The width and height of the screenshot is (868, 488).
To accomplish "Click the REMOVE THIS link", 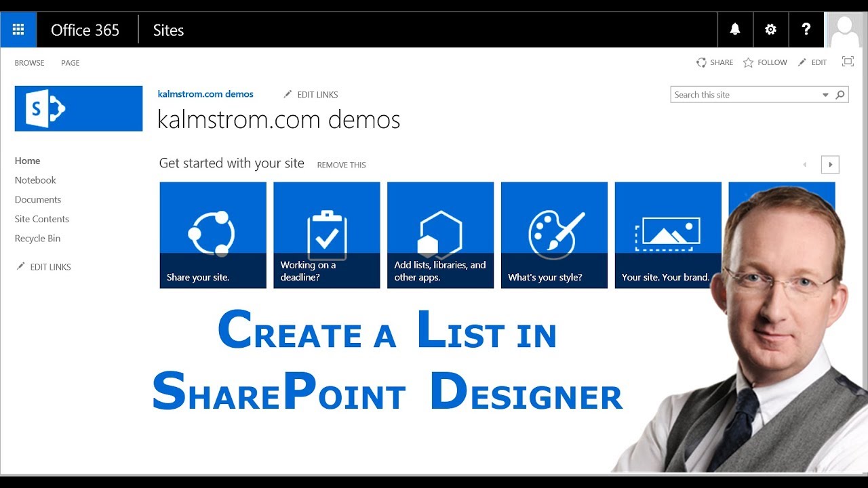I will point(342,165).
